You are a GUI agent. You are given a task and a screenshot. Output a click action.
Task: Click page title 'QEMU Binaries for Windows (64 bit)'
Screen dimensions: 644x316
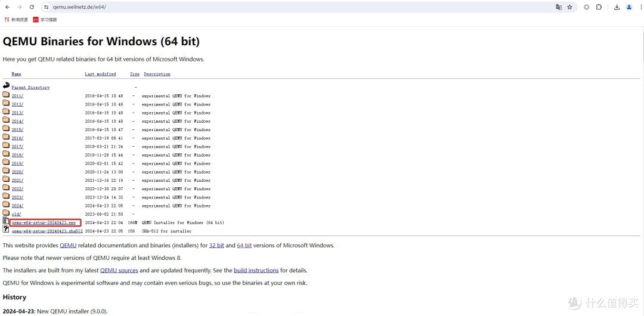click(x=101, y=42)
